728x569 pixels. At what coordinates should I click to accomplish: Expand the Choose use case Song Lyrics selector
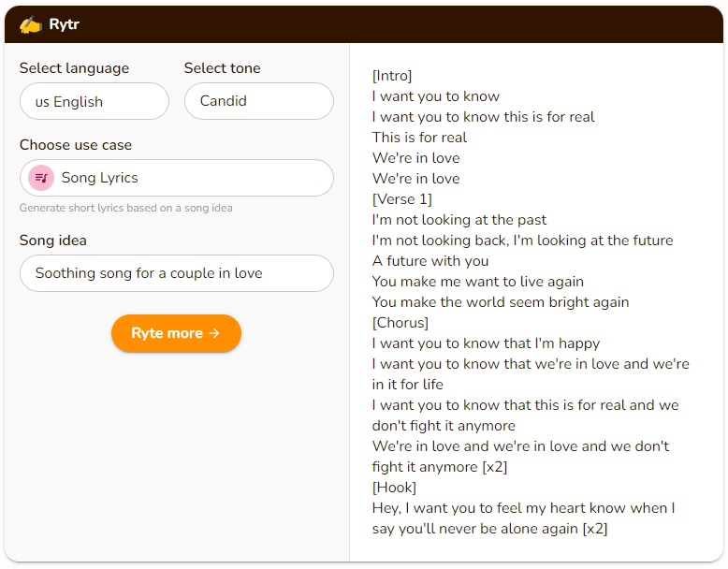[177, 178]
